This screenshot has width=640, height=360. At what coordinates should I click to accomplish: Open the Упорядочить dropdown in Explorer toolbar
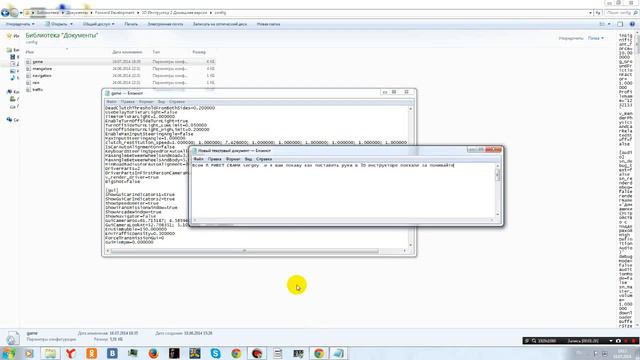(x=20, y=24)
